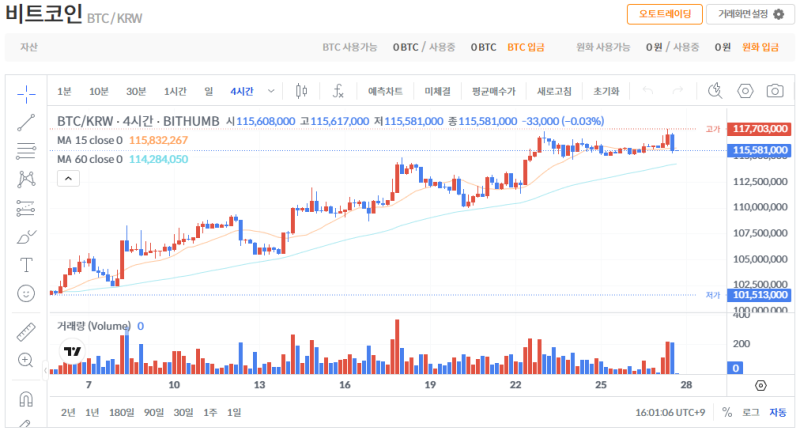
Task: Set the range to 90일
Action: 154,412
